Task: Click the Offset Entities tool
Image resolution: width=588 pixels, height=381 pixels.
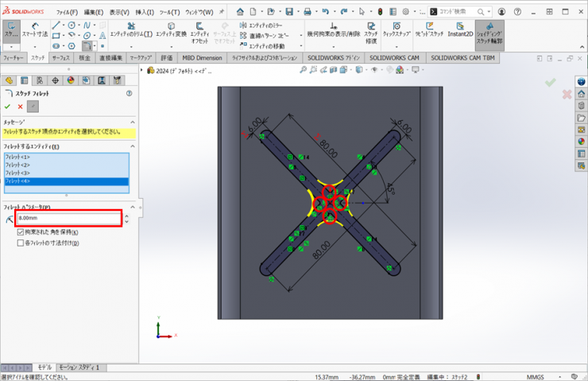Action: 199,30
